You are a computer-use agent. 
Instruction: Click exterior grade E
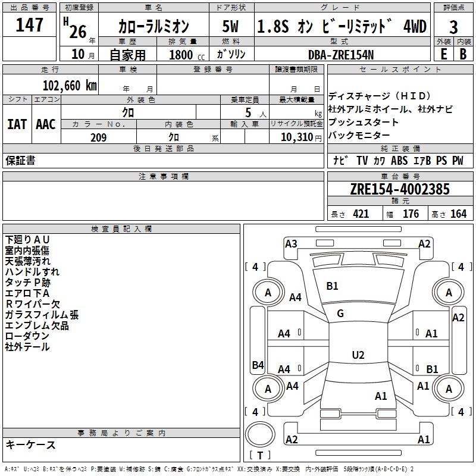[443, 54]
